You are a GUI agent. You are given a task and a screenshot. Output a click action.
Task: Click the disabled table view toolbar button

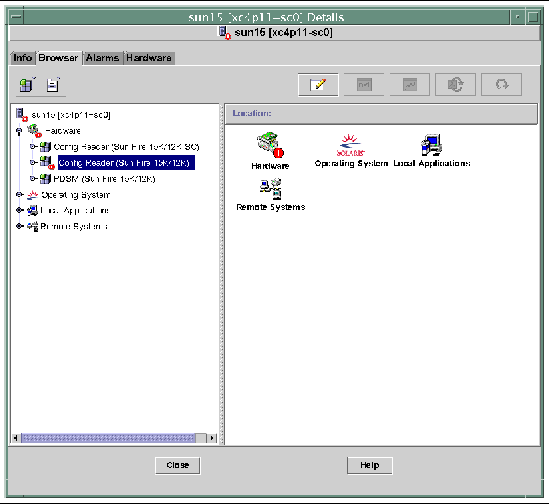pos(364,84)
